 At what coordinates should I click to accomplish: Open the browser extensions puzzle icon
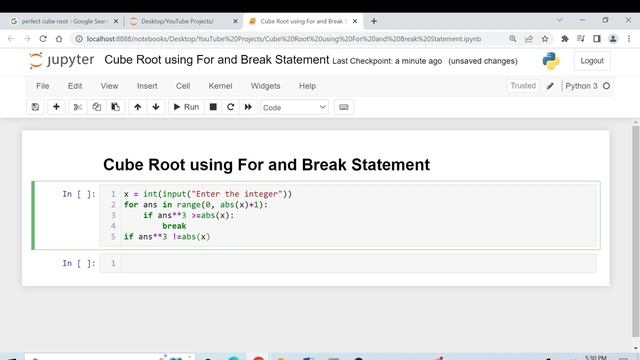(x=565, y=39)
